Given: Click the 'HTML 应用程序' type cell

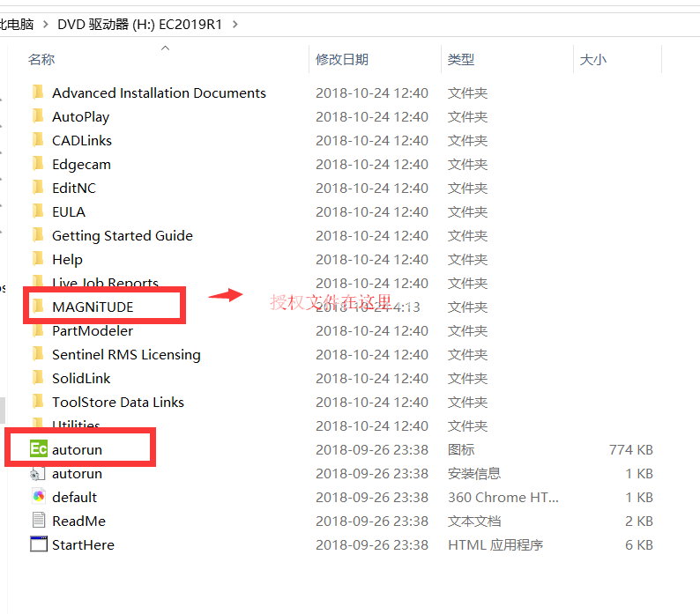Looking at the screenshot, I should click(x=495, y=544).
